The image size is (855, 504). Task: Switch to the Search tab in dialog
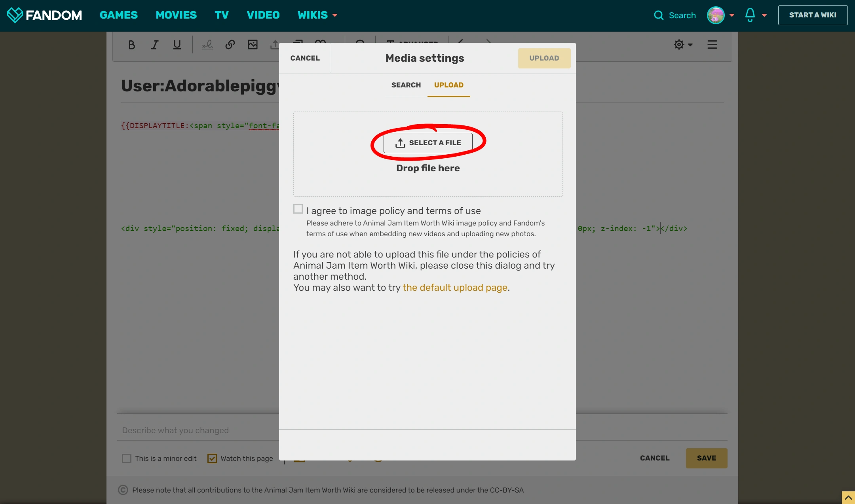coord(406,85)
